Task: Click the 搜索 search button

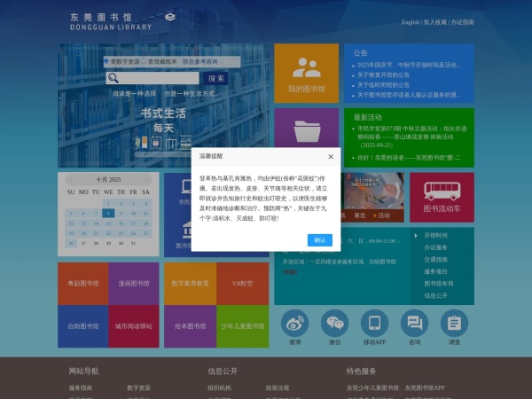Action: click(215, 78)
